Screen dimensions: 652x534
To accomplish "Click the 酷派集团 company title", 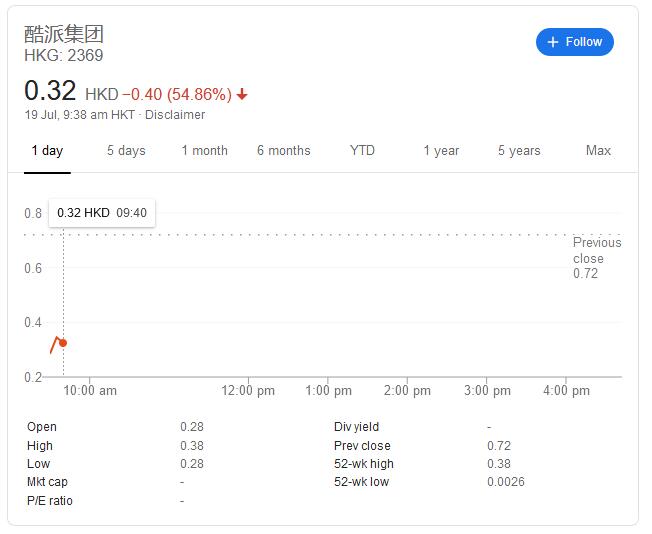I will (x=64, y=34).
